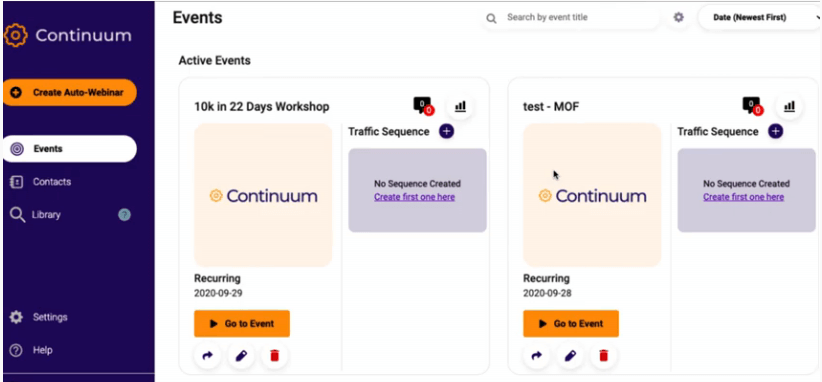
Task: Delete the 10k in 22 Days Workshop event
Action: click(274, 356)
